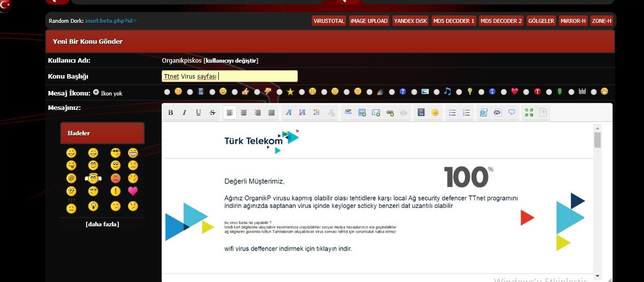Select the star message icon radio
The width and height of the screenshot is (644, 282).
click(x=279, y=92)
